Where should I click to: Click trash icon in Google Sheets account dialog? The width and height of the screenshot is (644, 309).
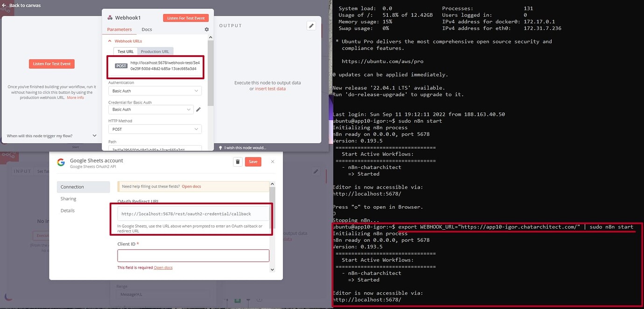tap(238, 161)
